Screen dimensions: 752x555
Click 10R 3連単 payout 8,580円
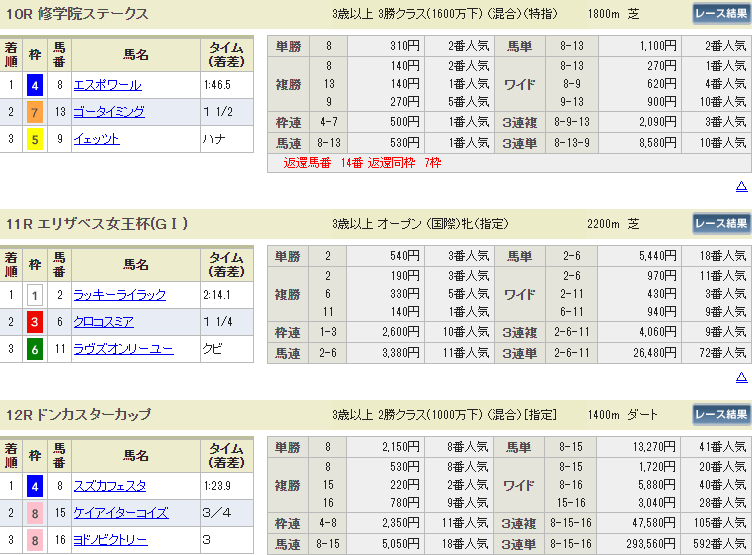click(x=658, y=143)
